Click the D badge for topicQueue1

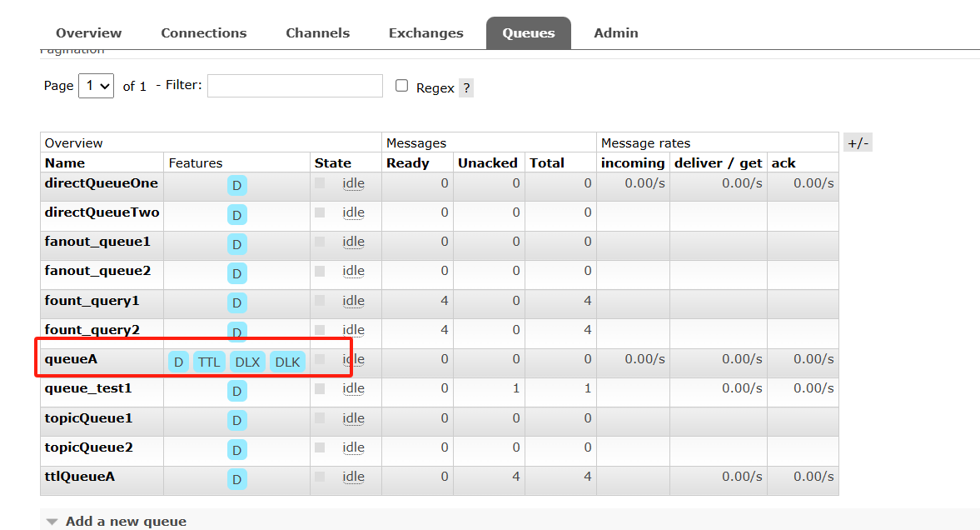tap(236, 421)
